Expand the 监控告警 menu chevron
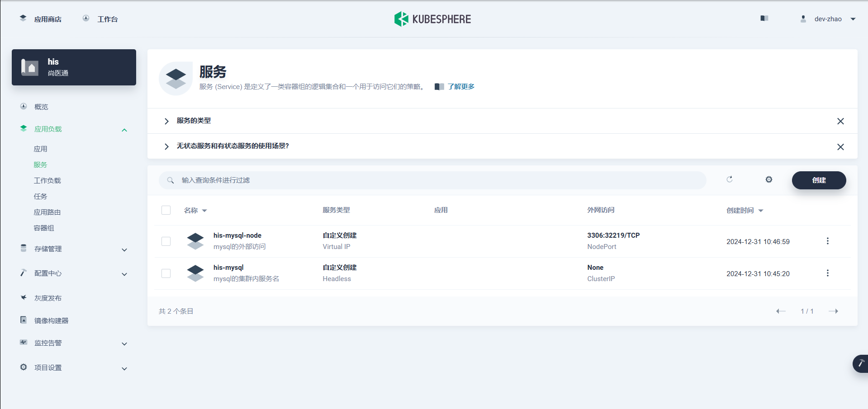Screen dimensions: 868x409 pyautogui.click(x=124, y=344)
